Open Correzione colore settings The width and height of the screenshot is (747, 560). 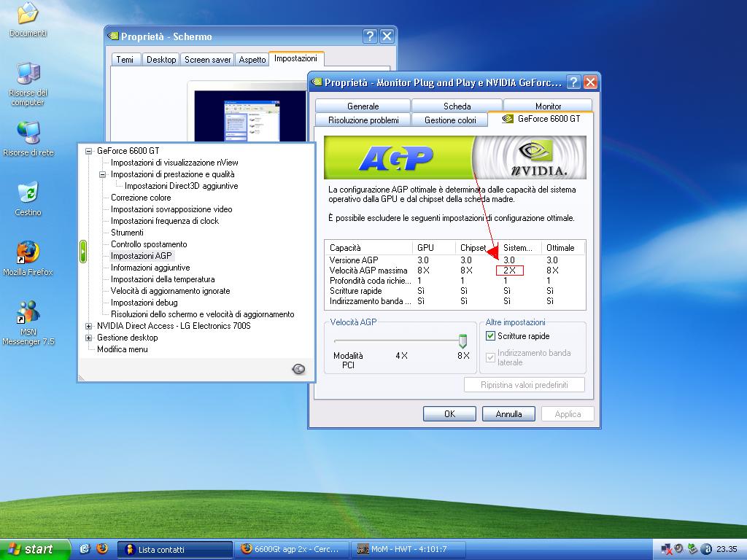[x=141, y=198]
